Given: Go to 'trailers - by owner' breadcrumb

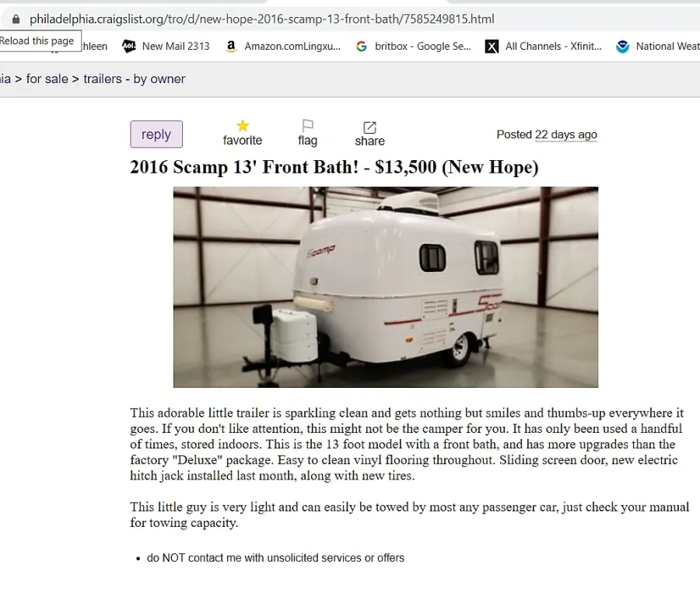Looking at the screenshot, I should 135,79.
